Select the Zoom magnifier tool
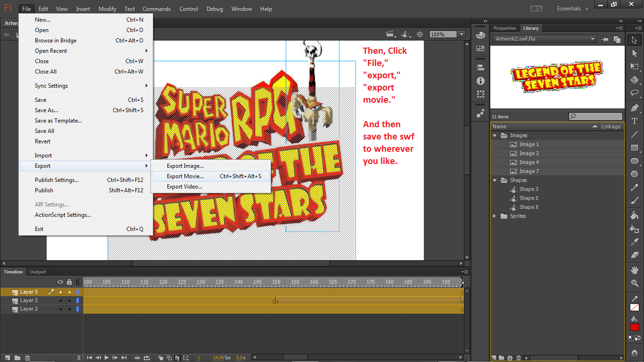 pyautogui.click(x=635, y=283)
